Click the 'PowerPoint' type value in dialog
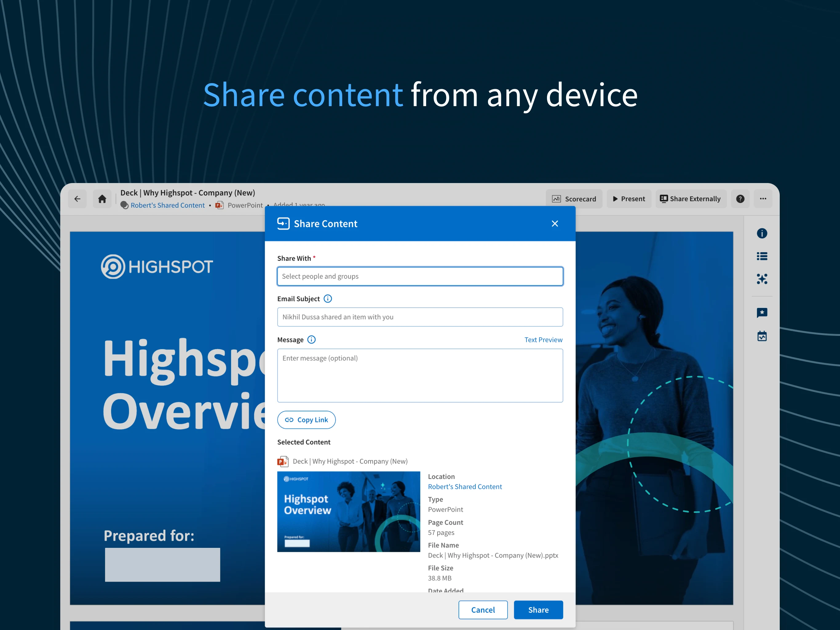The height and width of the screenshot is (630, 840). pyautogui.click(x=446, y=509)
